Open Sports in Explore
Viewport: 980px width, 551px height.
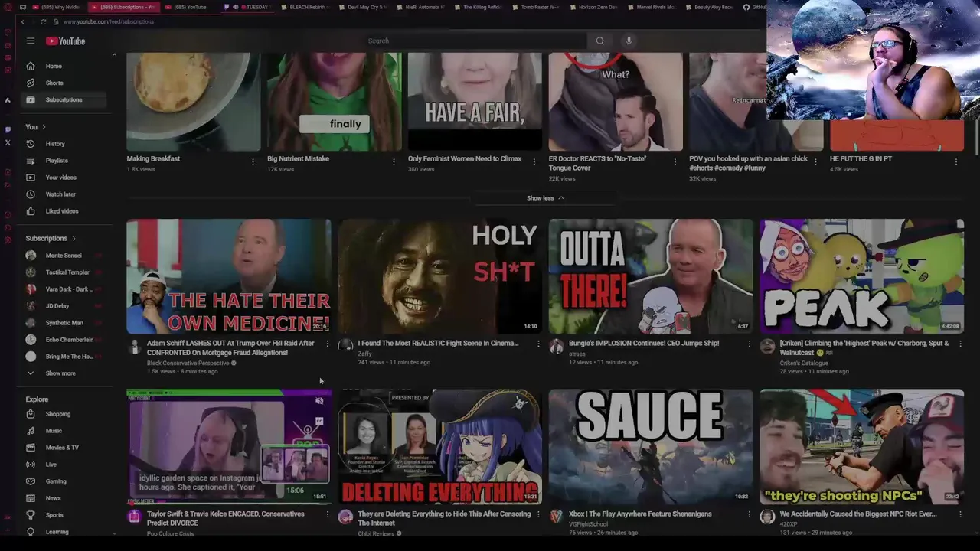[x=64, y=515]
